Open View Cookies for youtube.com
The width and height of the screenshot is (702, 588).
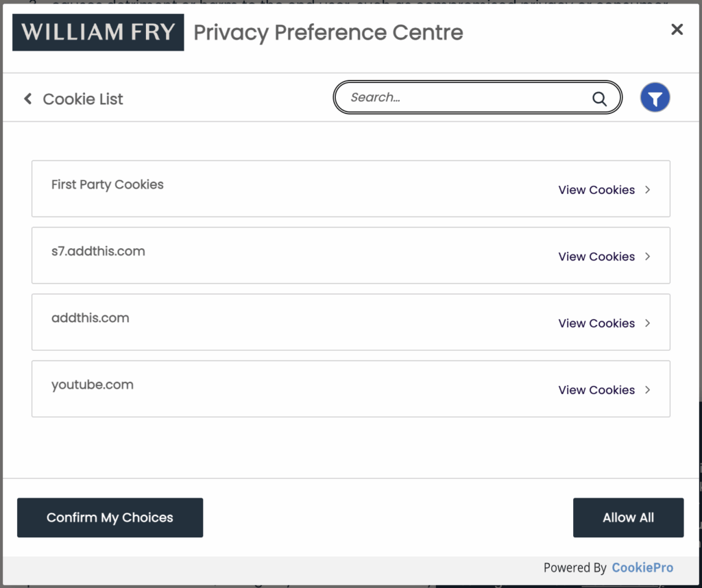click(x=596, y=390)
